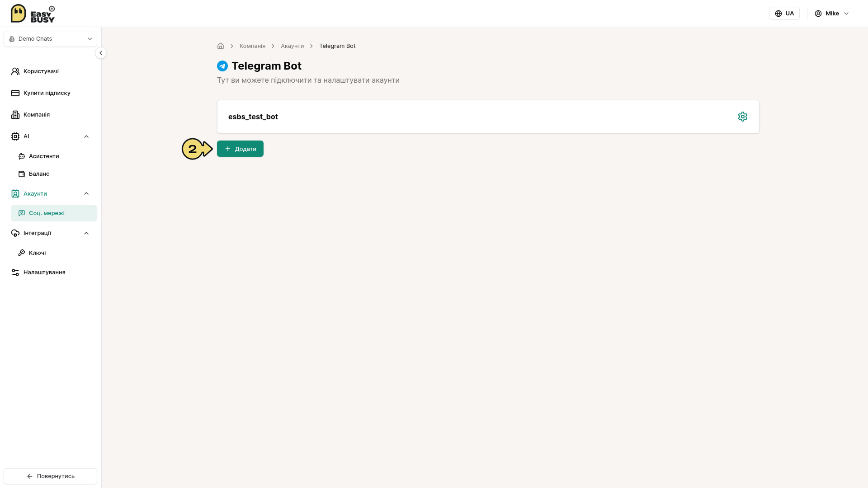This screenshot has height=488, width=868.
Task: Click the globe language icon
Action: tap(778, 14)
